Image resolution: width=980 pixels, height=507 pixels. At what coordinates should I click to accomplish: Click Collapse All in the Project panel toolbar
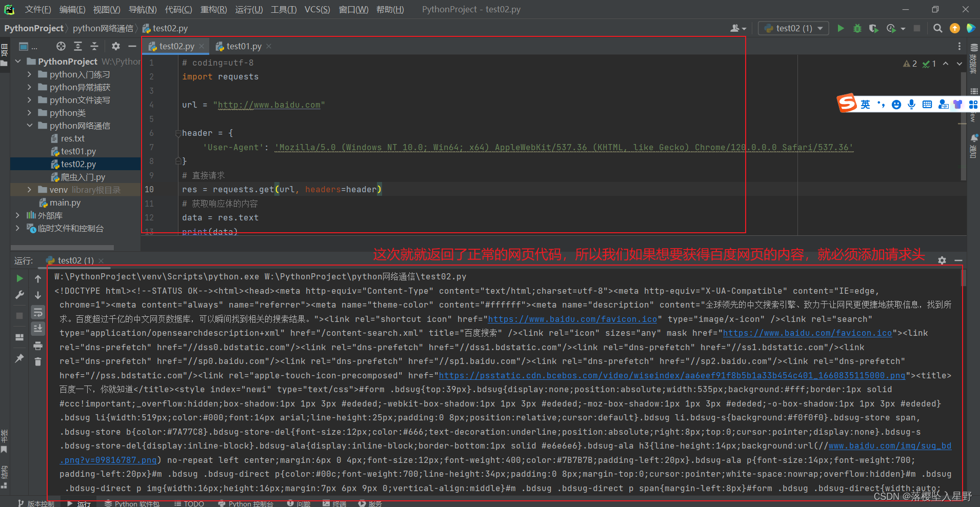click(x=94, y=46)
